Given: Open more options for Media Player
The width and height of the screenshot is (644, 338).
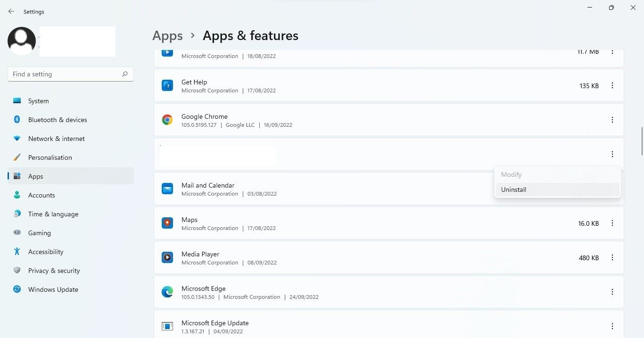Looking at the screenshot, I should [x=612, y=257].
